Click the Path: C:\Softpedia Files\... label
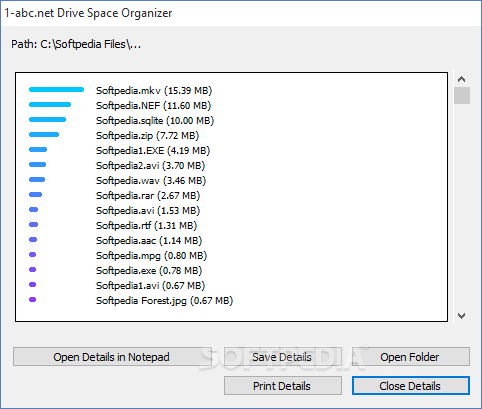The width and height of the screenshot is (482, 409). 76,44
